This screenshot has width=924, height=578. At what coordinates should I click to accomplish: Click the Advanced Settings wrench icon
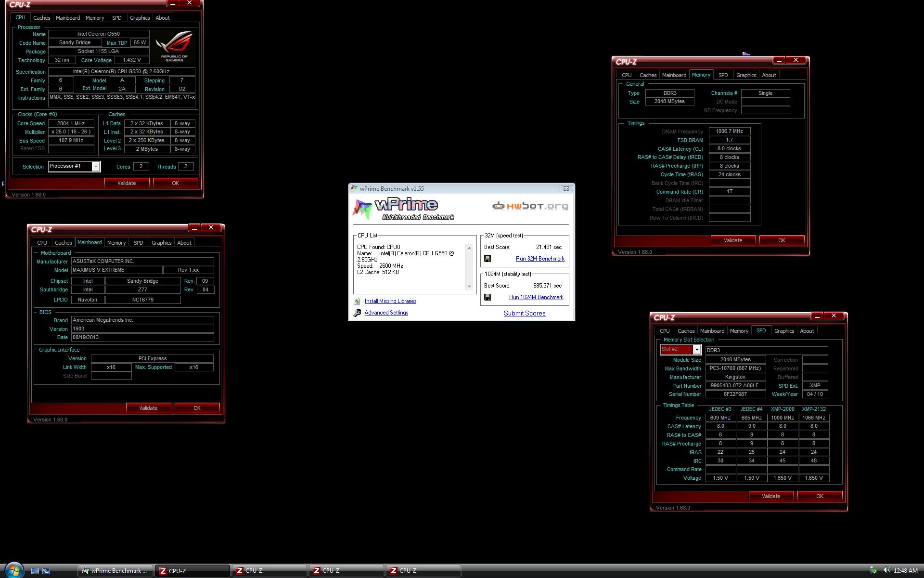tap(357, 313)
